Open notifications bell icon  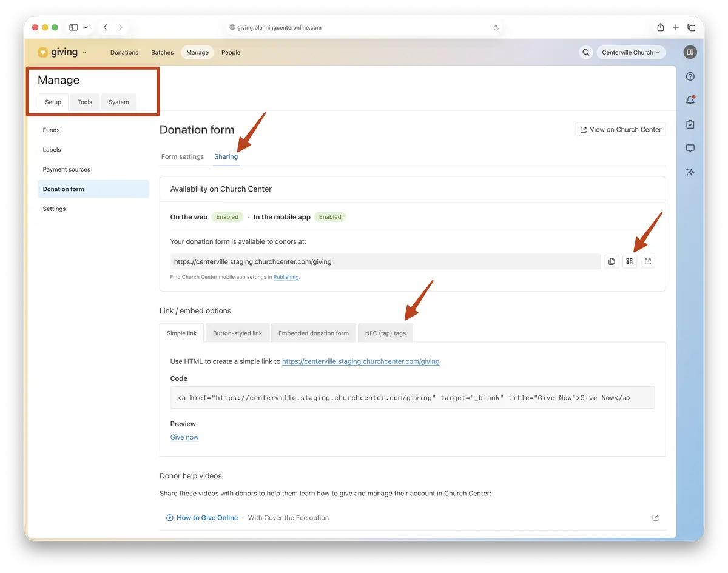click(x=690, y=100)
